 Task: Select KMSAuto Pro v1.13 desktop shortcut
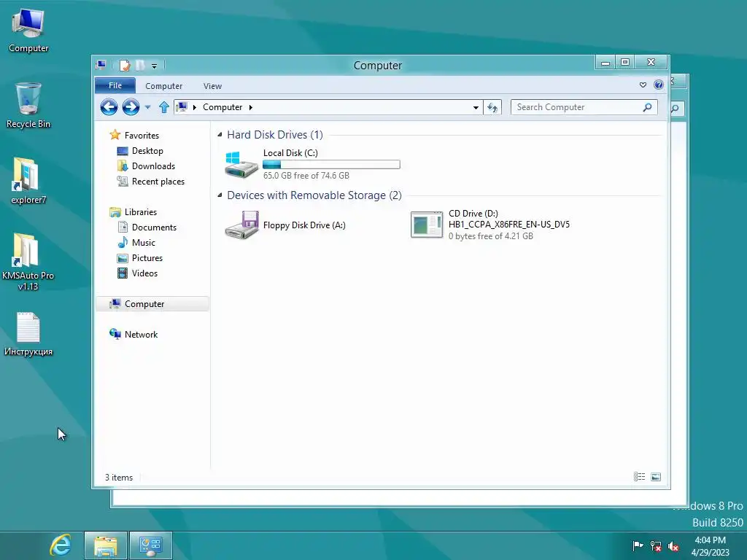[x=28, y=262]
